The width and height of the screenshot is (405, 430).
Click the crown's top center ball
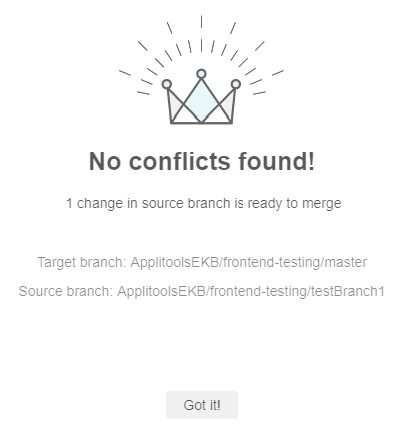click(x=201, y=74)
